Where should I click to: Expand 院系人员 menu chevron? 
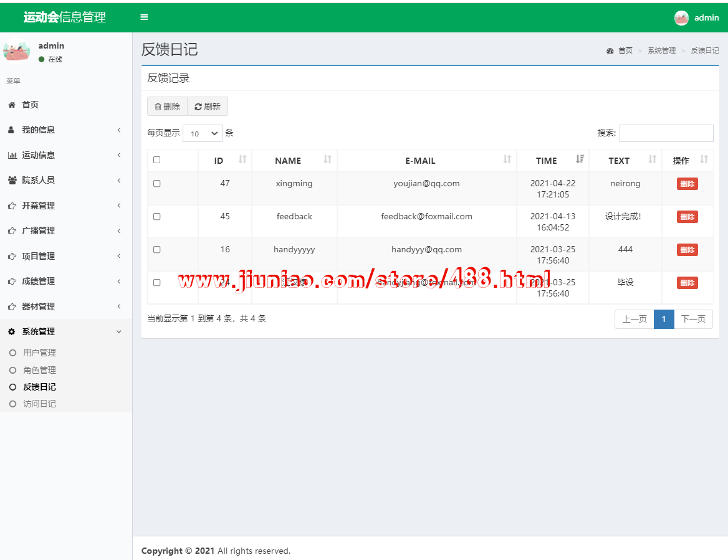point(119,181)
